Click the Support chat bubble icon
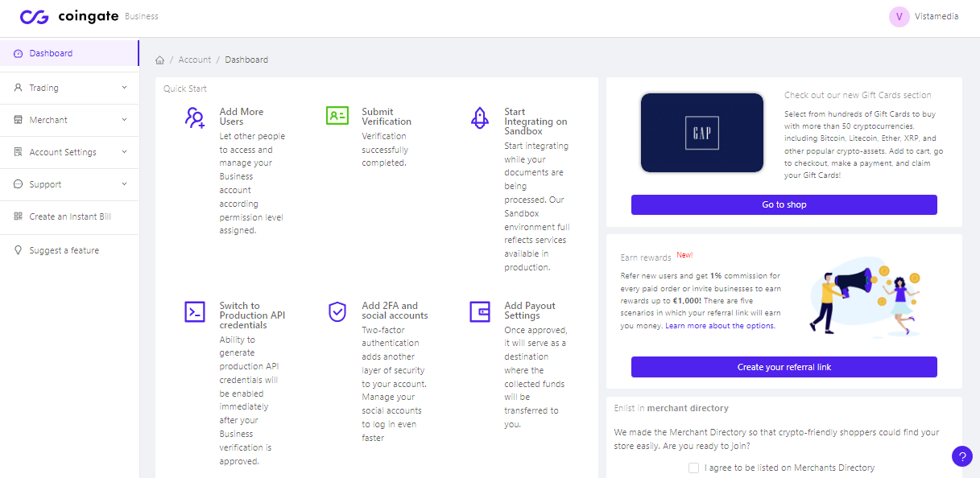This screenshot has width=980, height=478. pyautogui.click(x=18, y=184)
